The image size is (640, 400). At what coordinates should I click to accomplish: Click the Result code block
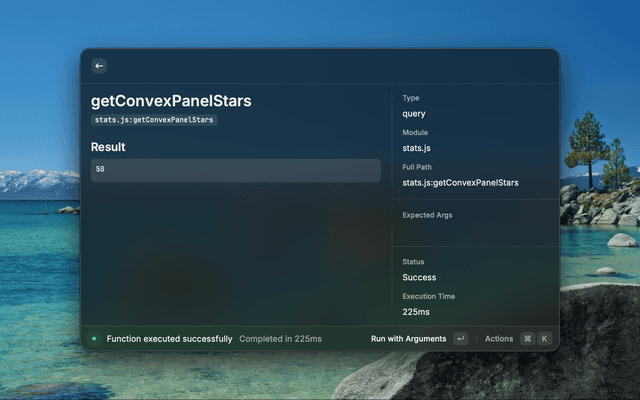pos(236,170)
